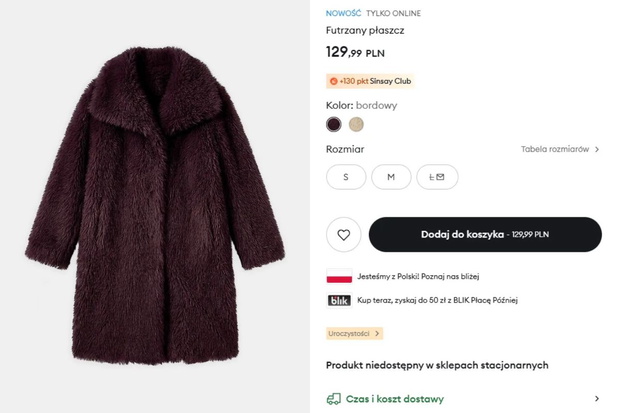
Task: Expand the Czas i koszt dostawy chevron
Action: pos(597,399)
